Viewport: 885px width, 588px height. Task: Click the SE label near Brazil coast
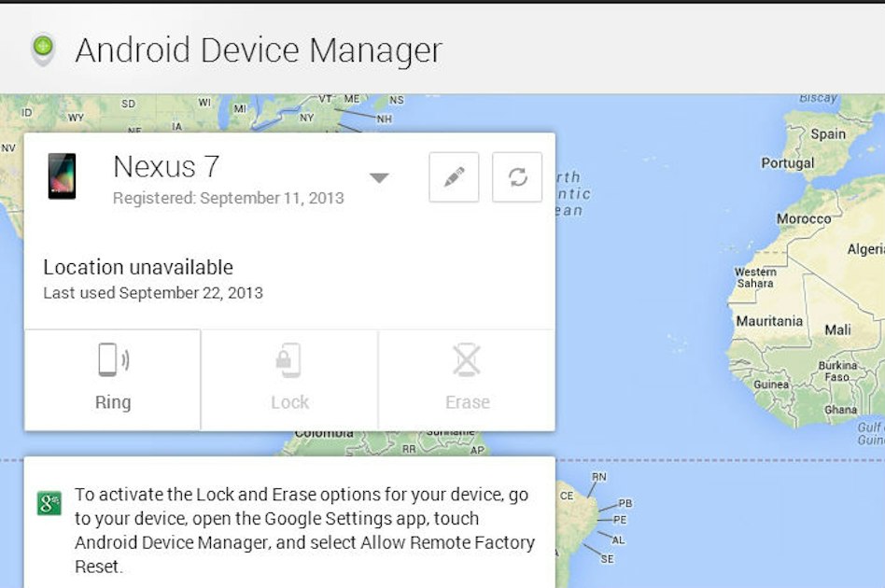coord(607,559)
